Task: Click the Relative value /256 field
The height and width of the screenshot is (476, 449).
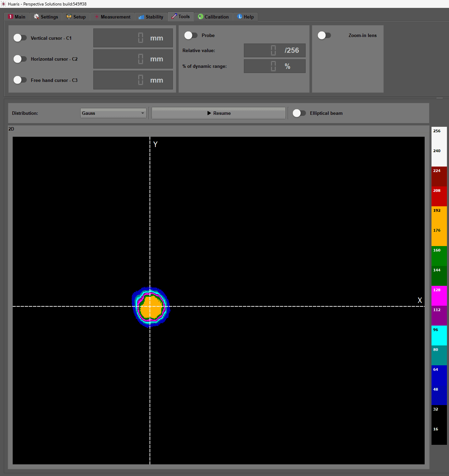Action: 274,50
